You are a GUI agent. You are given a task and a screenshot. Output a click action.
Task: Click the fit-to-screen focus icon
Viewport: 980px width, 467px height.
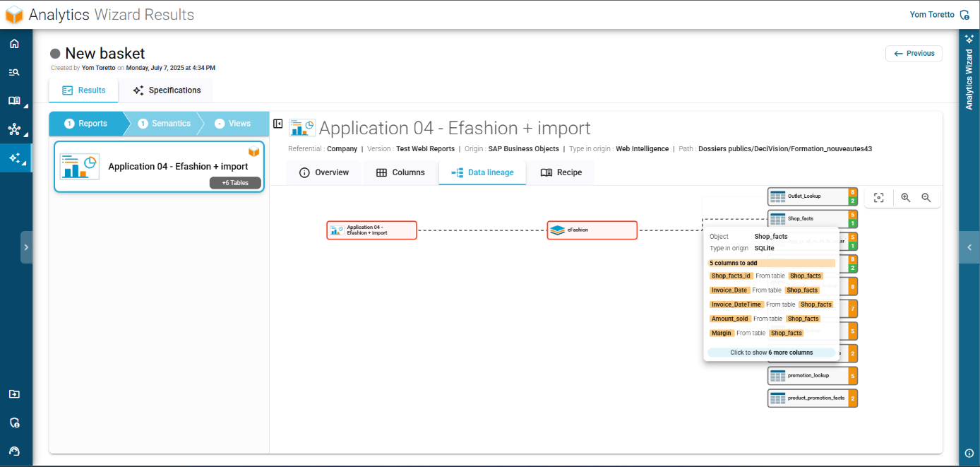pos(879,198)
